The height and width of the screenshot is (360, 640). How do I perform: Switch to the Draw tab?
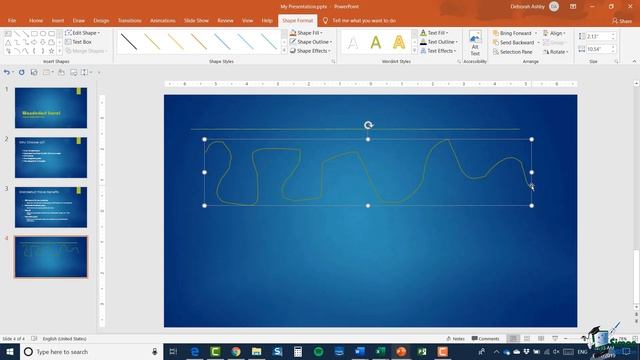(x=79, y=20)
